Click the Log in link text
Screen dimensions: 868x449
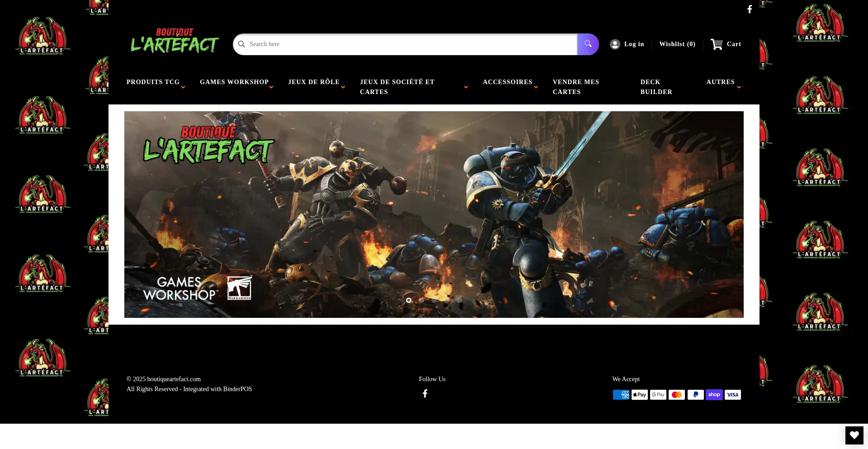pyautogui.click(x=634, y=44)
